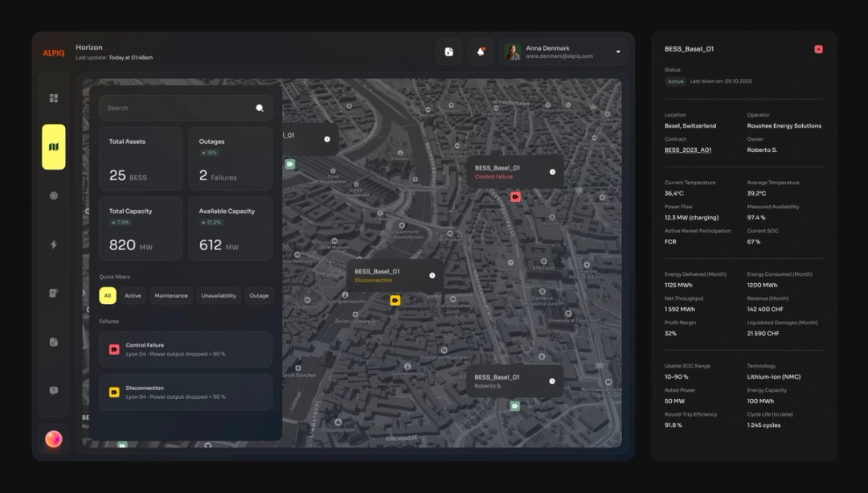Screen dimensions: 868x493
Task: Open the dashboard grid view in sidebar
Action: pos(54,98)
